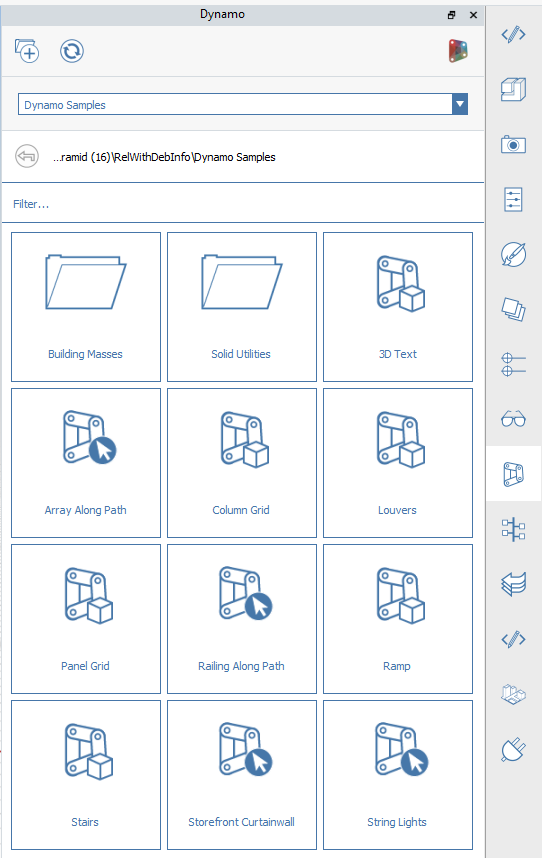Viewport: 542px width, 858px height.
Task: Click the add folder icon in toolbar
Action: pyautogui.click(x=27, y=51)
